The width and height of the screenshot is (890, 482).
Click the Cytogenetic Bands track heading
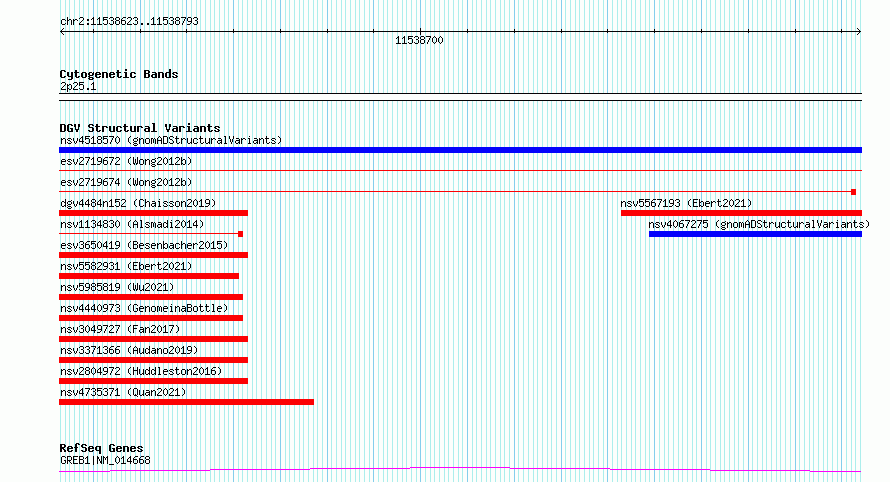coord(119,74)
